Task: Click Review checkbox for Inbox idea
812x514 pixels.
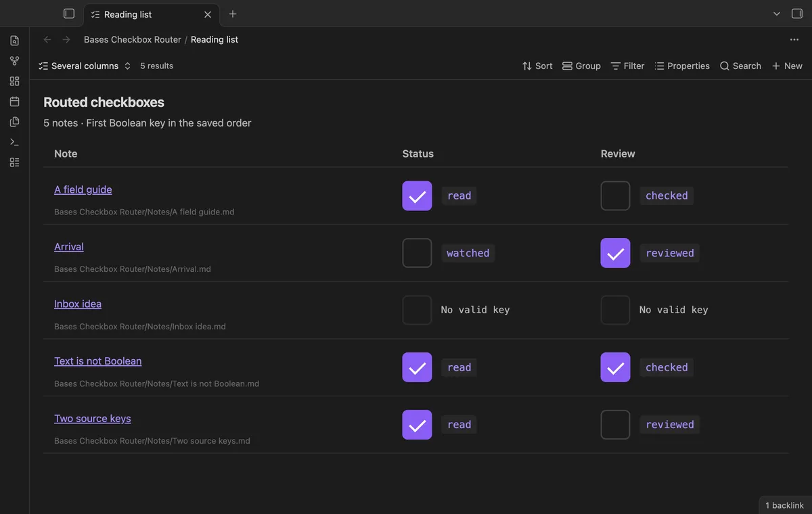Action: coord(615,310)
